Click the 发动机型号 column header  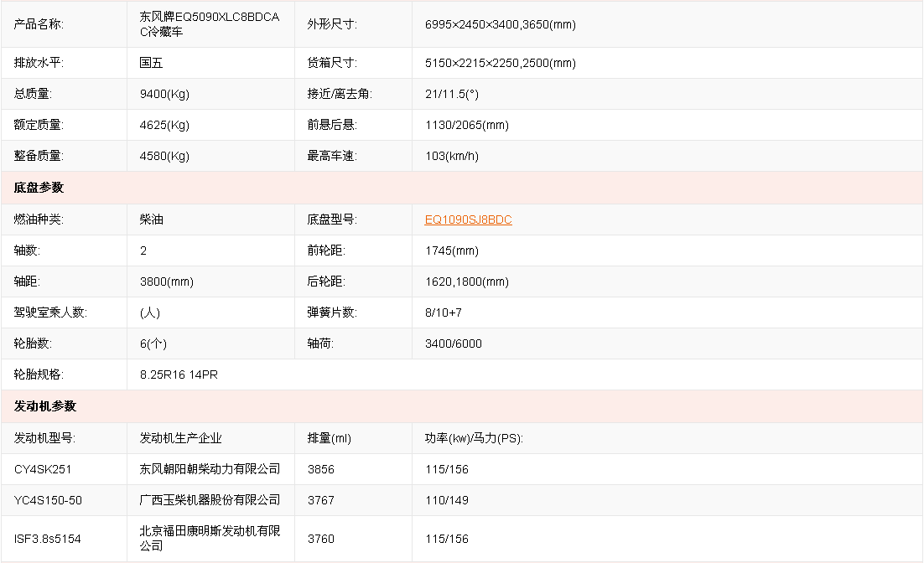coord(44,438)
